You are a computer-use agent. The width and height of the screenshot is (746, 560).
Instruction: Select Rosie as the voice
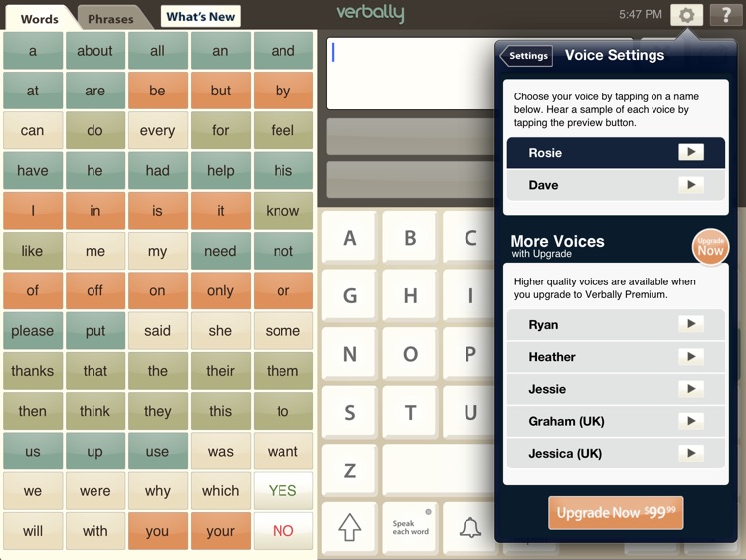coord(616,153)
